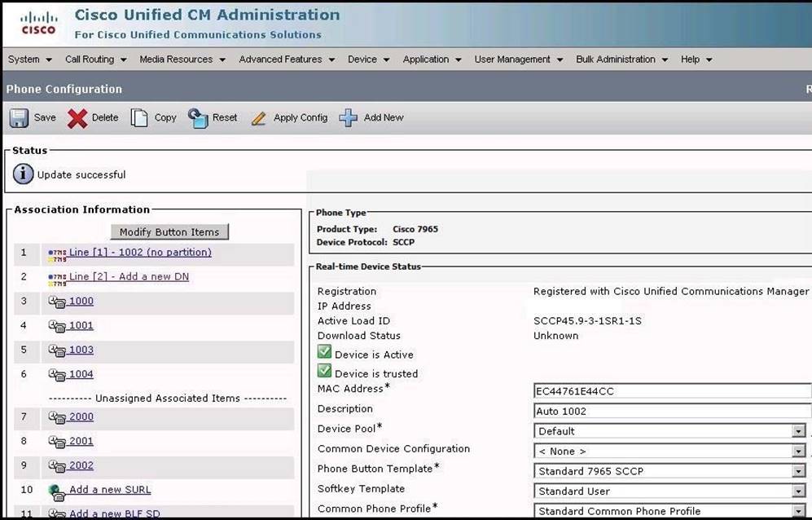The image size is (812, 520).
Task: Toggle the Device is trusted checkbox
Action: pyautogui.click(x=324, y=372)
